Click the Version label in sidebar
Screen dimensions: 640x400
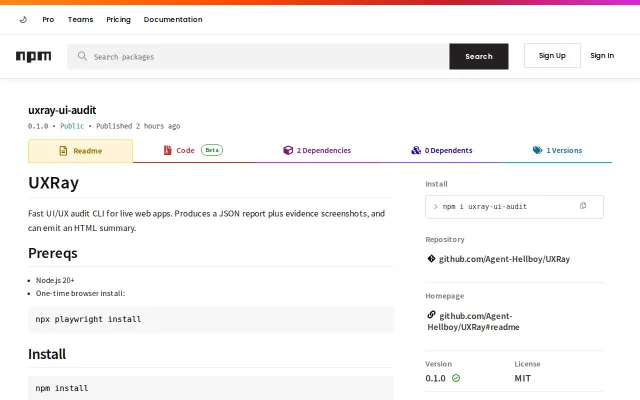[x=438, y=364]
